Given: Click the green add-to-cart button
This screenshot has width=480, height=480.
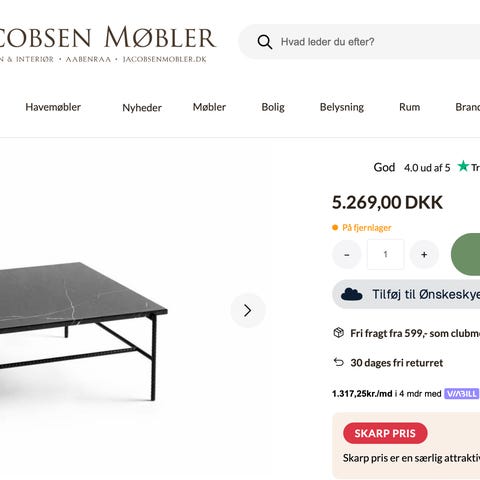Looking at the screenshot, I should click(465, 254).
